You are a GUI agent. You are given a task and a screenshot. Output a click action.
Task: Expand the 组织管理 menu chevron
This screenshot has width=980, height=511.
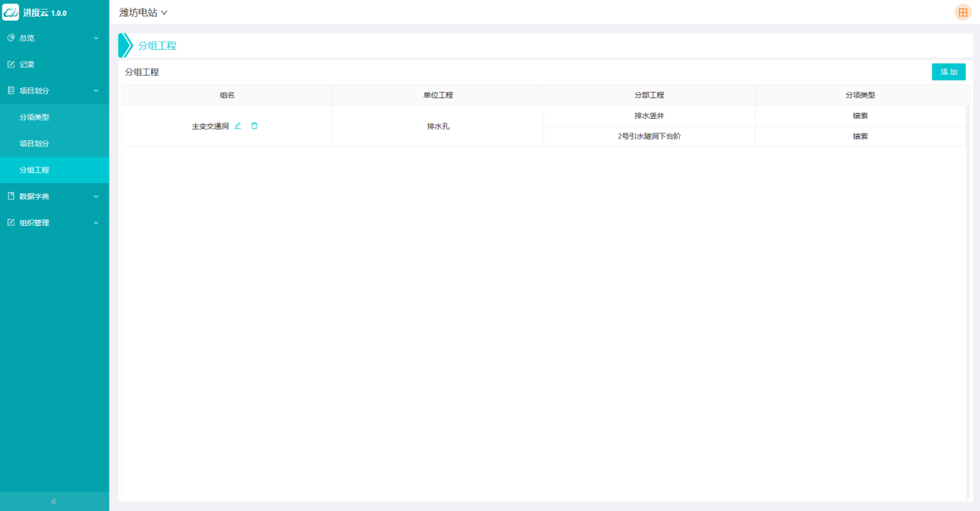96,223
